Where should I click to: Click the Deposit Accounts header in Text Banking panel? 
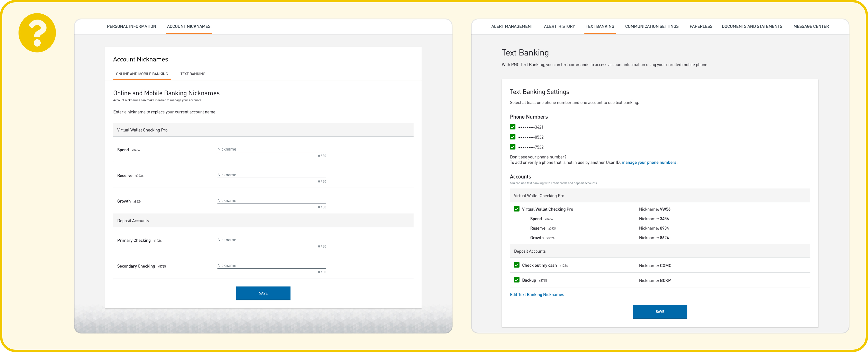[x=660, y=251]
